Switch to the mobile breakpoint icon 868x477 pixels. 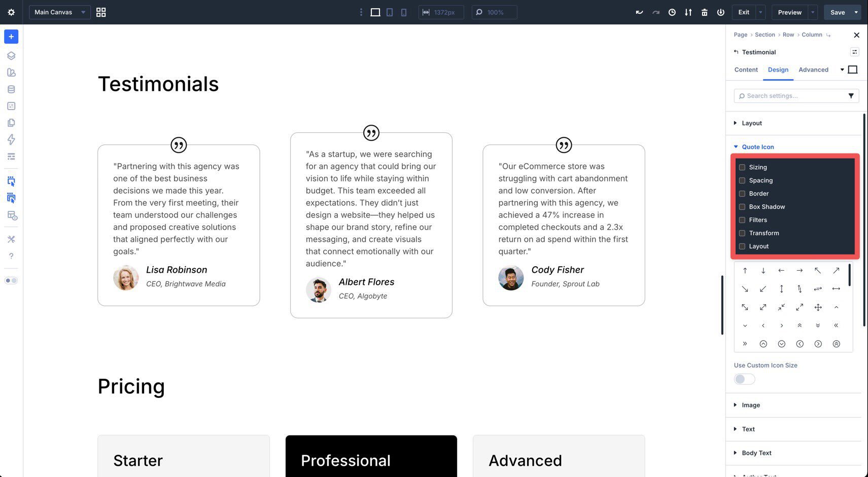click(404, 12)
